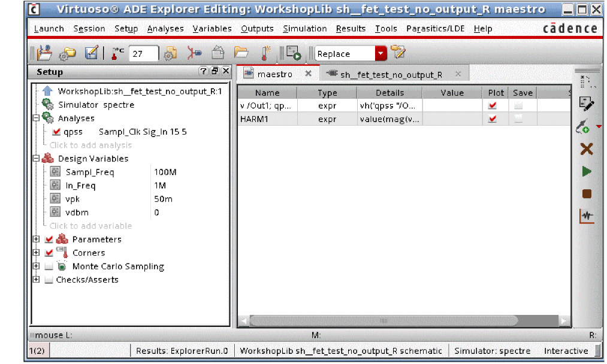This screenshot has width=607, height=364.
Task: Collapse the Design Variables tree node
Action: pos(36,158)
